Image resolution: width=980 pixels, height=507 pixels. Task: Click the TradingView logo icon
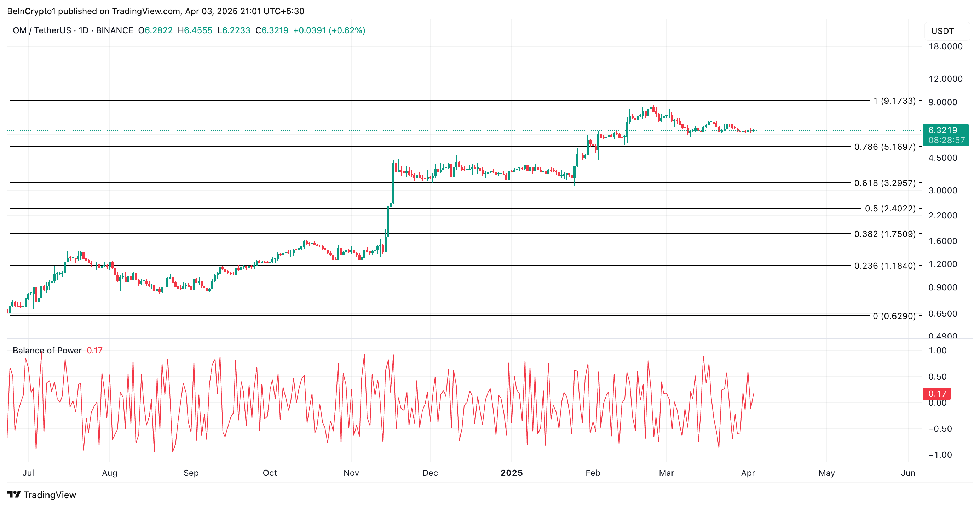(x=14, y=495)
